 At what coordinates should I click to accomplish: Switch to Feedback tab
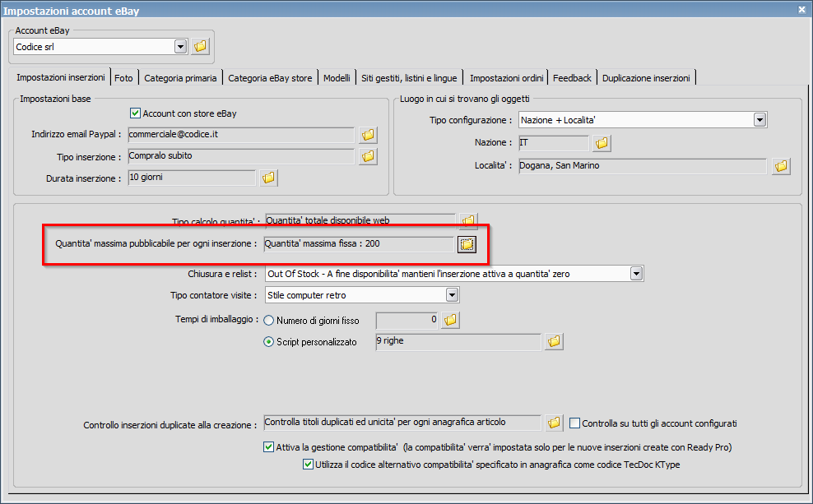(572, 78)
